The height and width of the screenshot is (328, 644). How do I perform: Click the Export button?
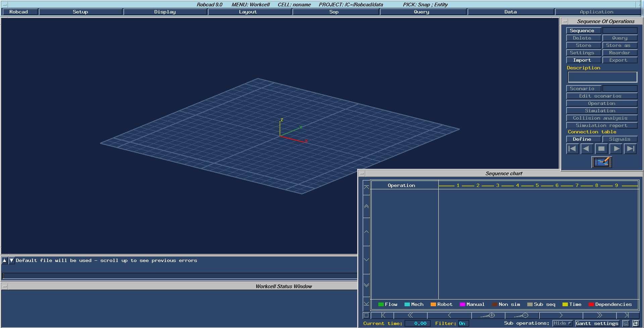(620, 60)
